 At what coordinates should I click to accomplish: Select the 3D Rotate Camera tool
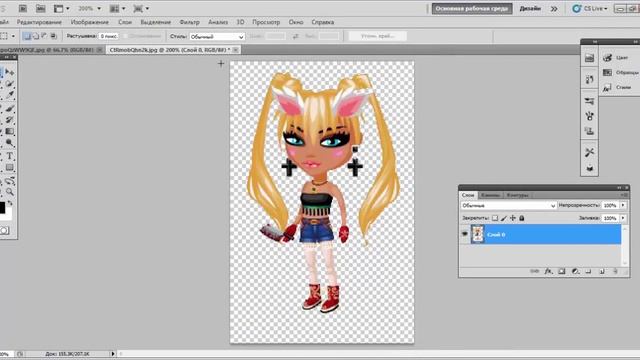(9, 180)
